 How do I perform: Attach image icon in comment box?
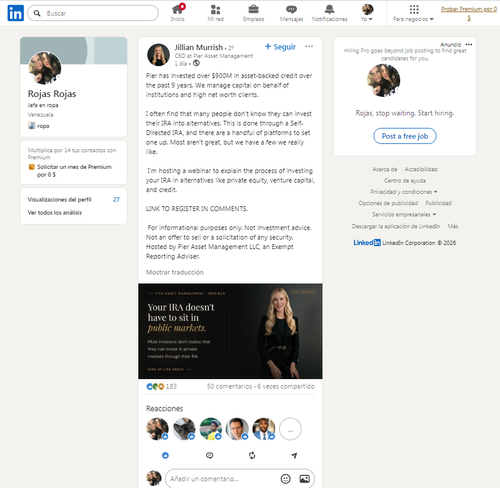coord(304,479)
